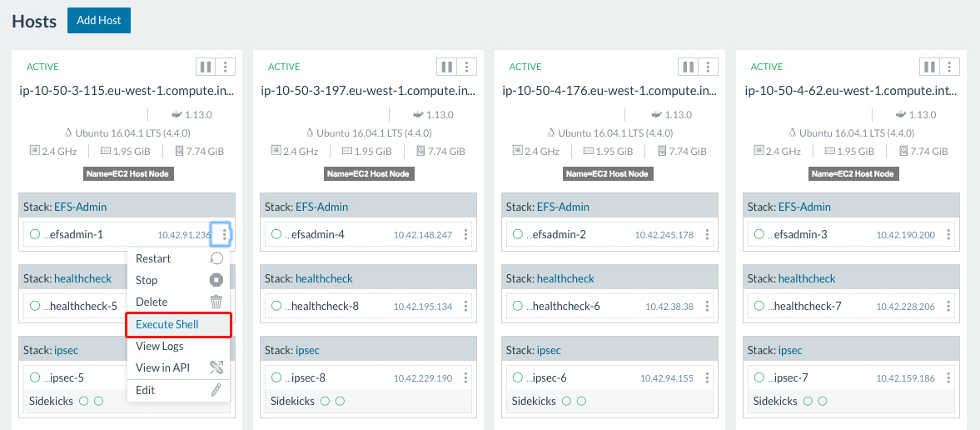
Task: Click the stop icon in context menu
Action: point(216,280)
